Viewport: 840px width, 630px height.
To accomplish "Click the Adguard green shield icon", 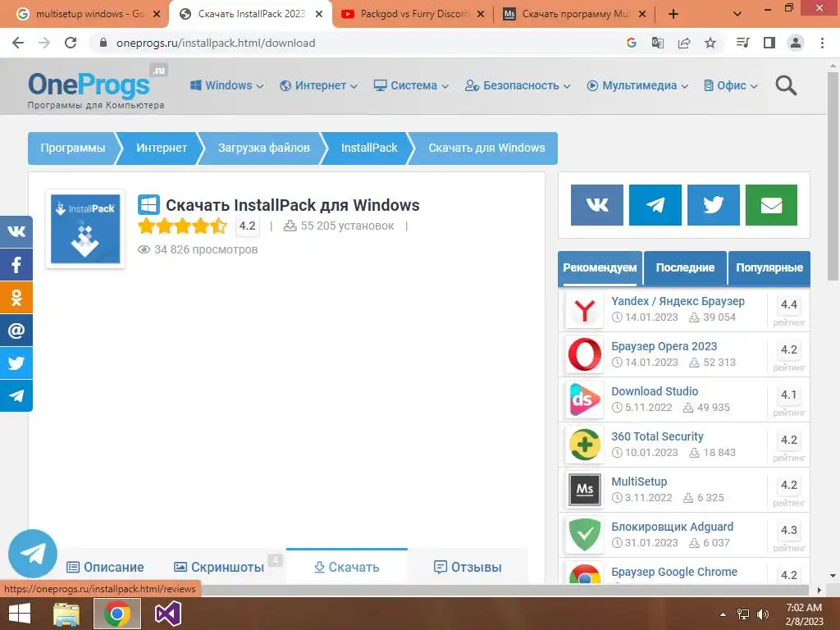I will (x=584, y=535).
